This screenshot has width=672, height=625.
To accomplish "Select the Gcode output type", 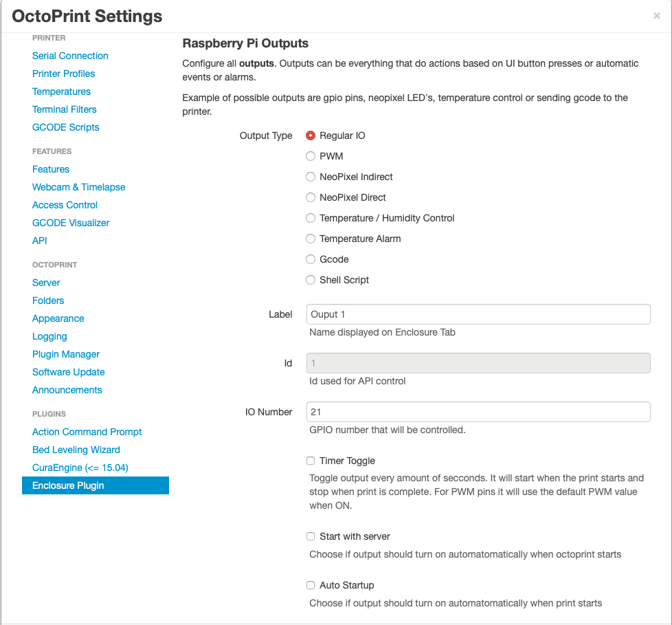I will 311,259.
